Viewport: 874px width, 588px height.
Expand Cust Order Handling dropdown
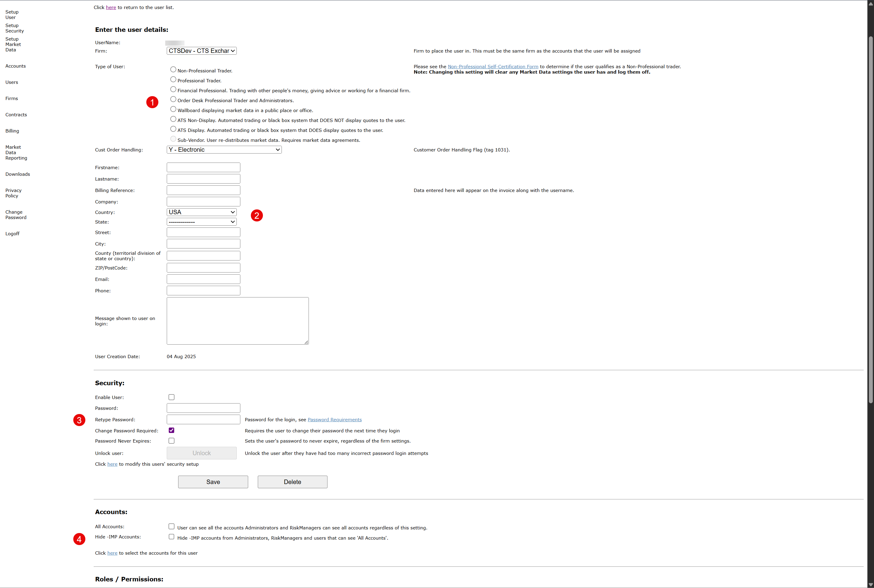point(224,150)
